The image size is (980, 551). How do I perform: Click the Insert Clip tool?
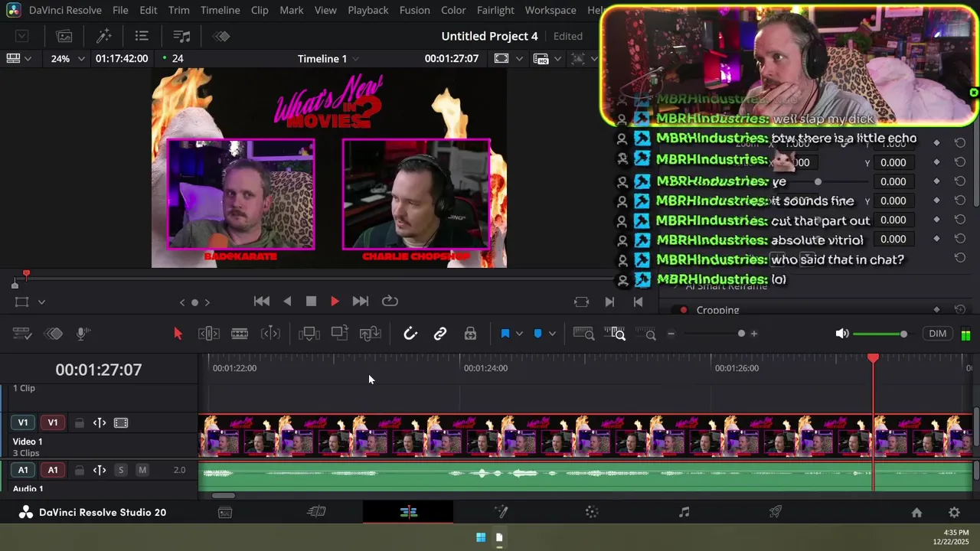click(x=309, y=334)
